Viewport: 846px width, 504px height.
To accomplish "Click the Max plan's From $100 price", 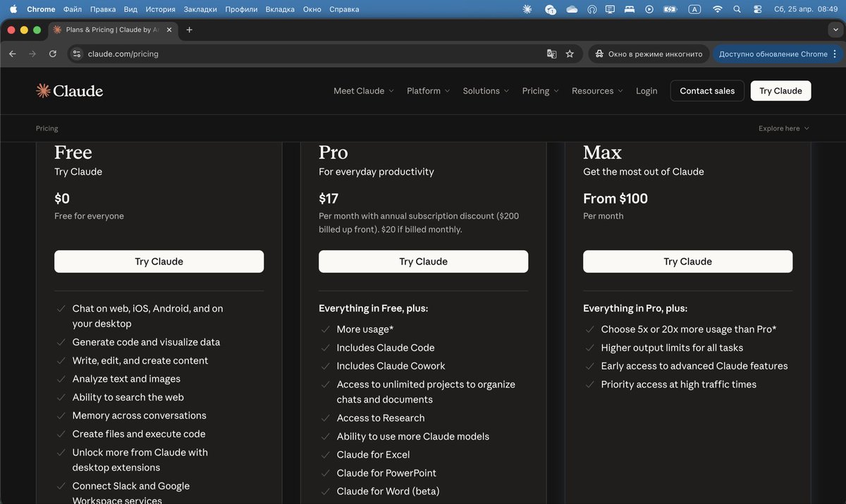I will 615,199.
